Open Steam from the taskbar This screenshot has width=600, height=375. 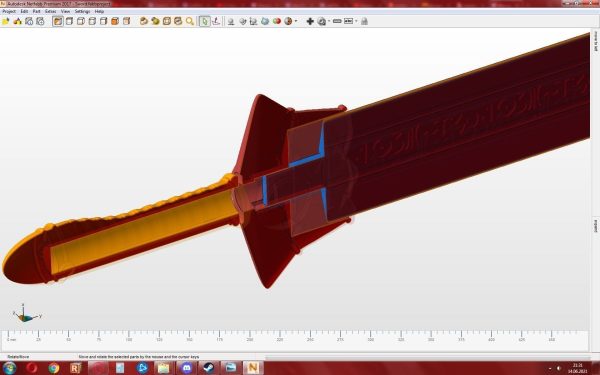(x=209, y=368)
